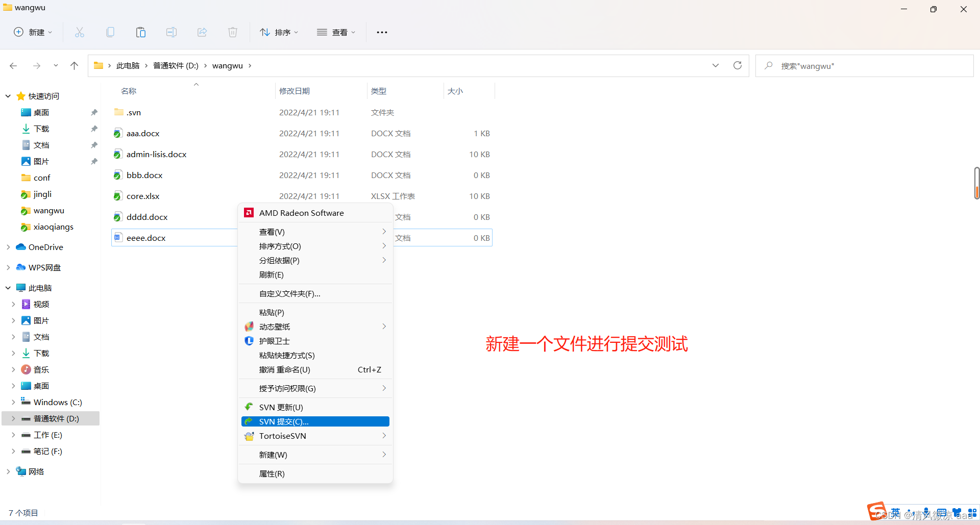Screen dimensions: 980x525
Task: Click the See more ellipsis toolbar button
Action: click(x=382, y=32)
